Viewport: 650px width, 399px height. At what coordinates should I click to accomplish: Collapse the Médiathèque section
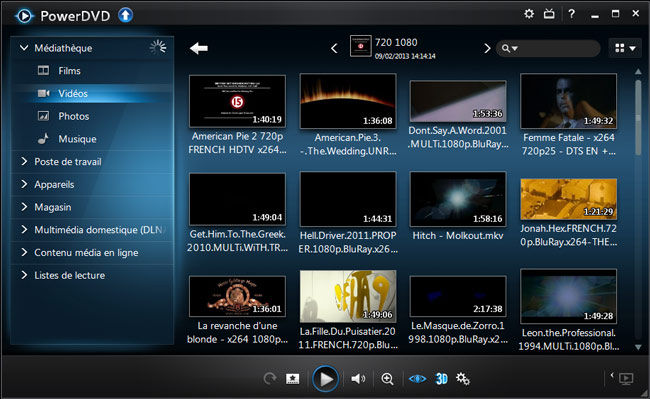pos(24,48)
